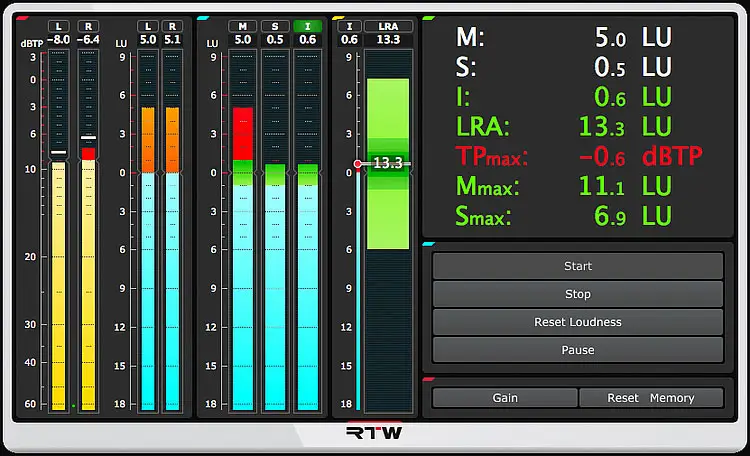Click the Reset Memory button
The width and height of the screenshot is (750, 456).
point(651,398)
